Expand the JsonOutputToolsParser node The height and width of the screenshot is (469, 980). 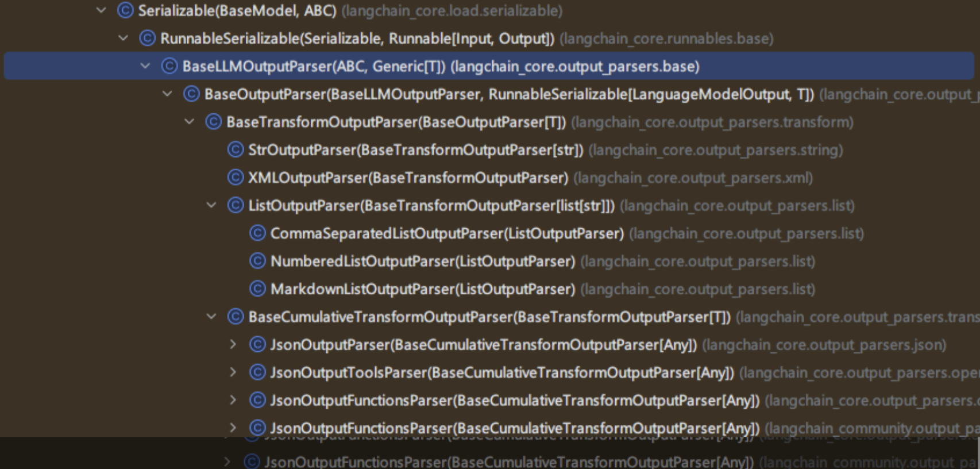tap(233, 372)
